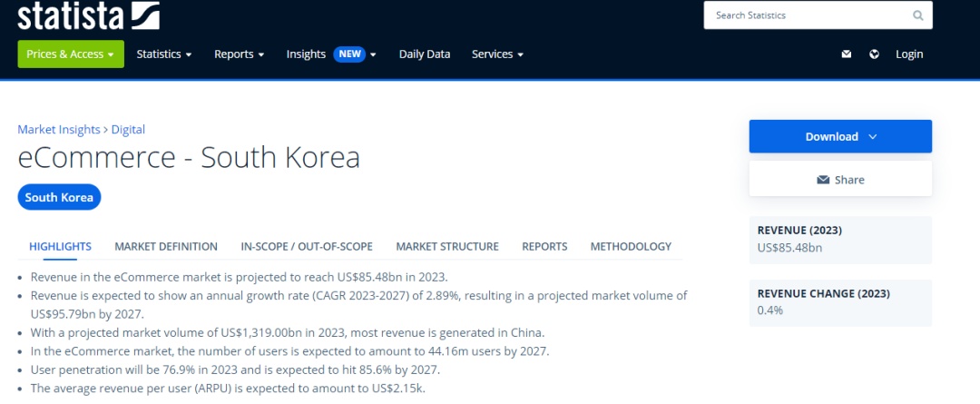Select the Market Structure tab
Viewport: 980px width, 404px height.
coord(447,246)
